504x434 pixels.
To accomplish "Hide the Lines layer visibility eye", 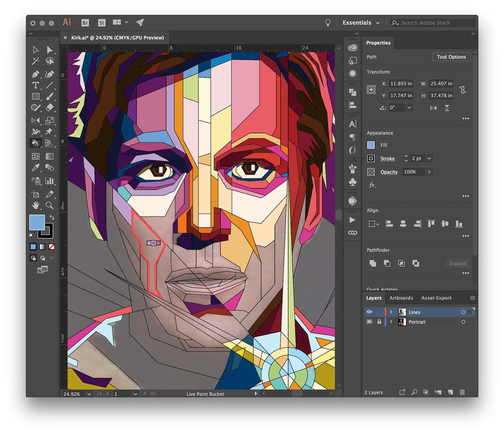I will (x=369, y=312).
